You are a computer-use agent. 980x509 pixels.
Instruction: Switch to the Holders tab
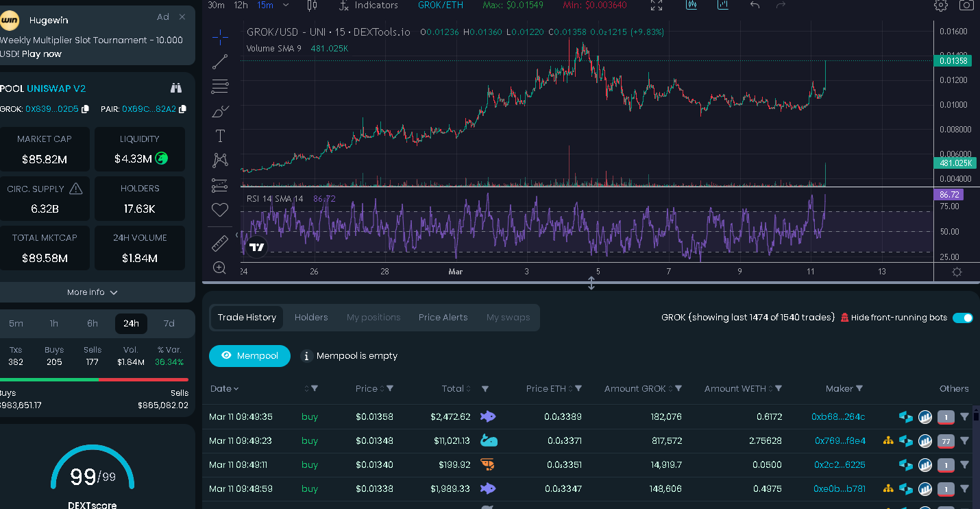pyautogui.click(x=311, y=317)
